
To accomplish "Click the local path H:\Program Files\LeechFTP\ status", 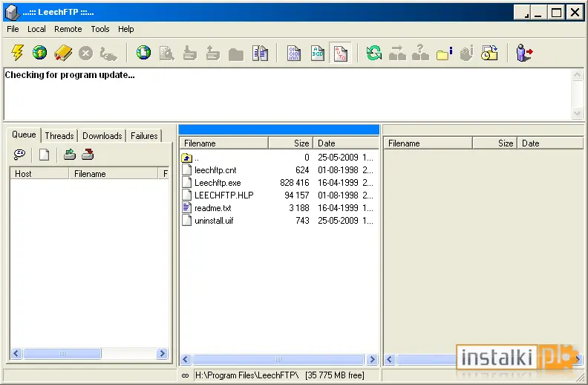I will point(246,375).
